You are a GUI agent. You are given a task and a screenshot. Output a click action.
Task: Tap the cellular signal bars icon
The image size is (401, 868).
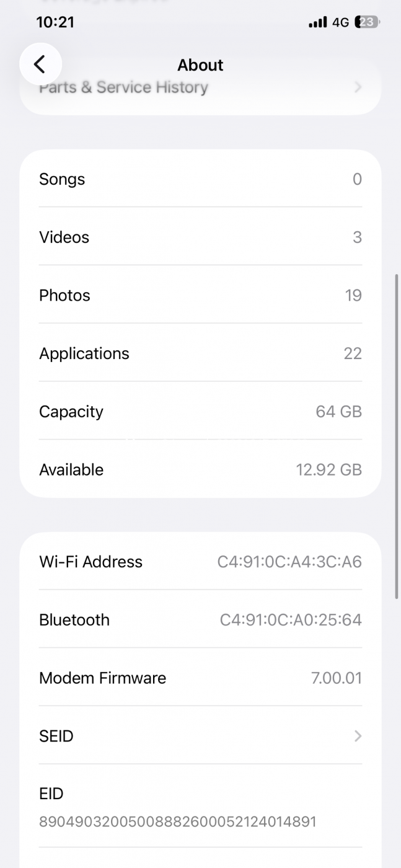[x=317, y=22]
